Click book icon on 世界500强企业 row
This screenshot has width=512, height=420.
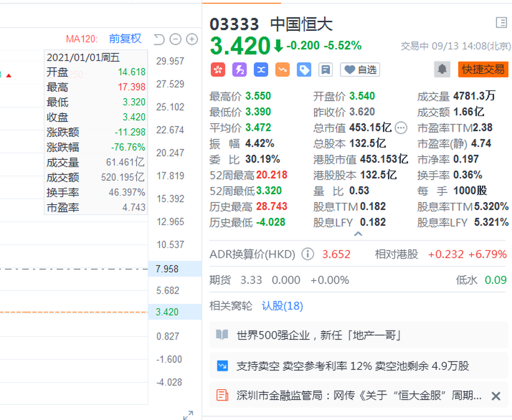(x=222, y=335)
